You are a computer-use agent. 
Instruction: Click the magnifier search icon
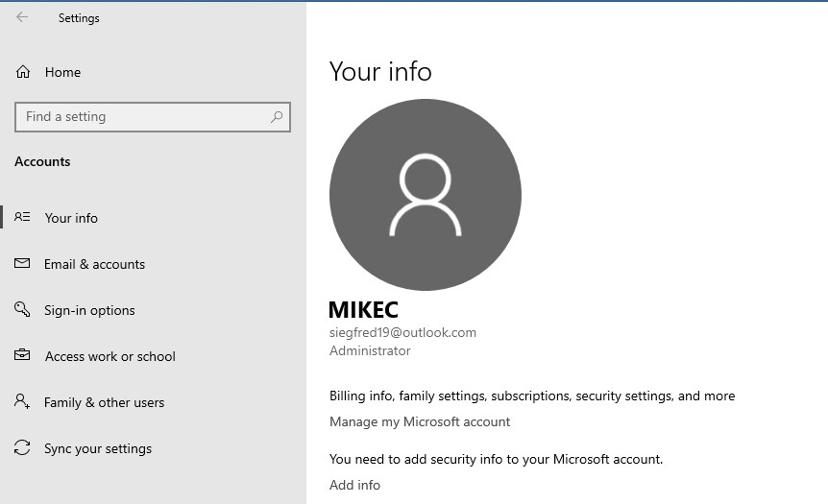277,117
